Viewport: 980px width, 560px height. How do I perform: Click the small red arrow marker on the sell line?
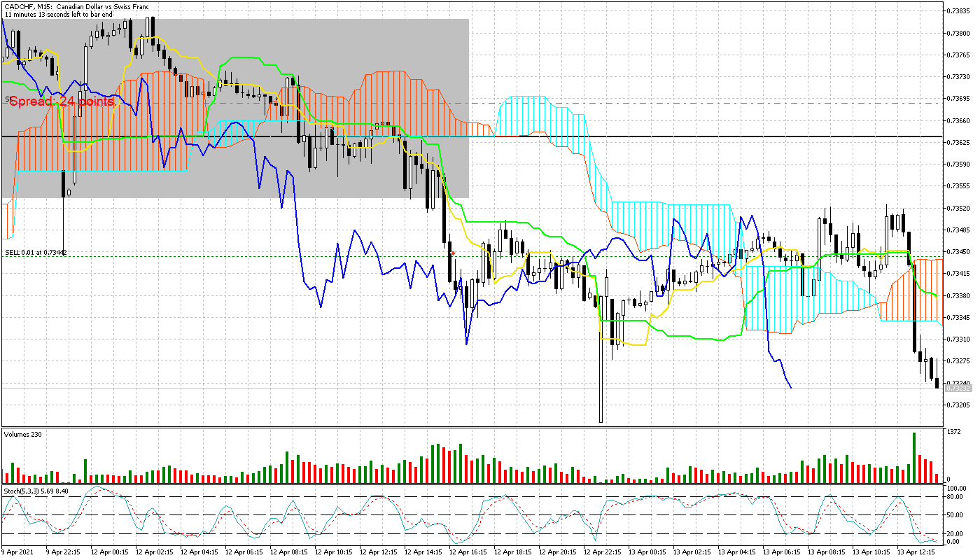(x=454, y=253)
